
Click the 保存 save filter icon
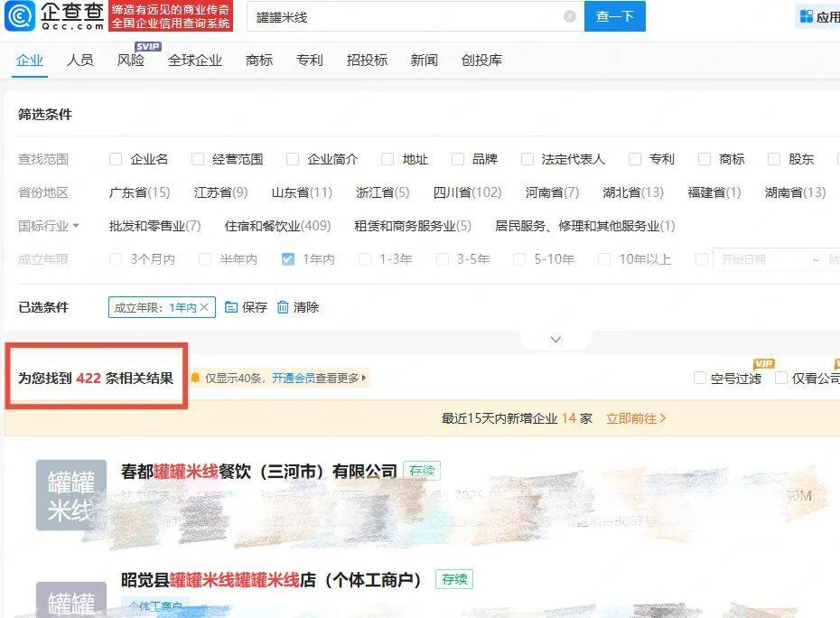click(x=231, y=307)
